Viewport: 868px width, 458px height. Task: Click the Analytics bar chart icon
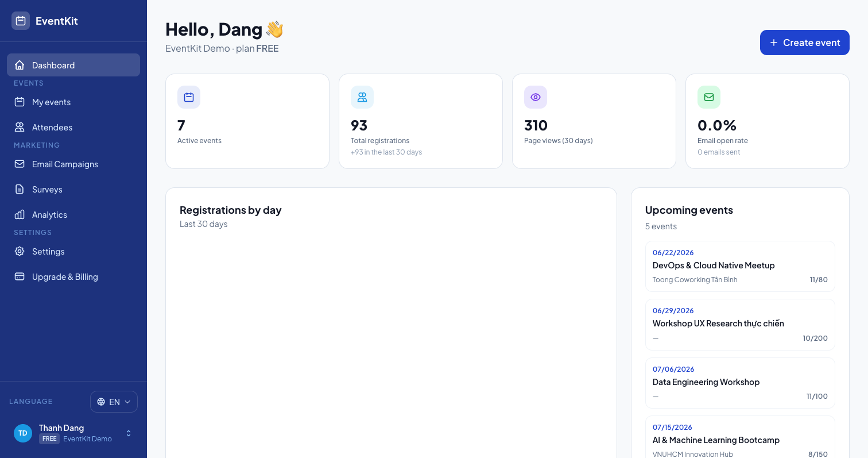20,214
